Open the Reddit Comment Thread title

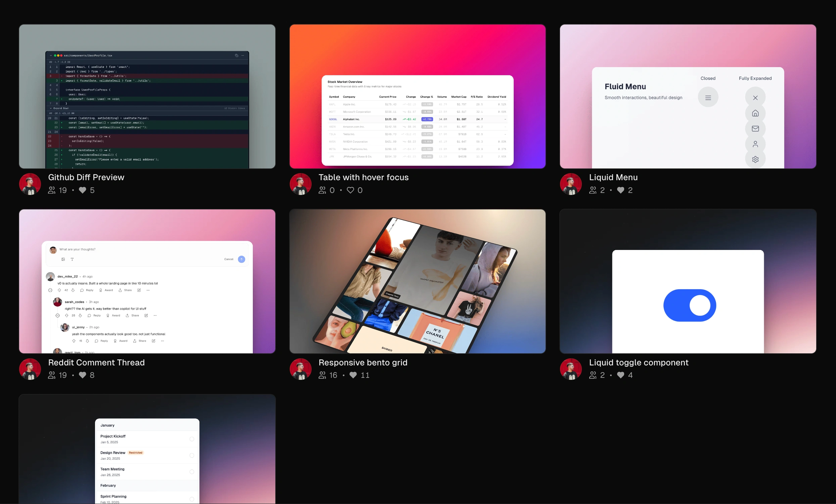(x=96, y=363)
